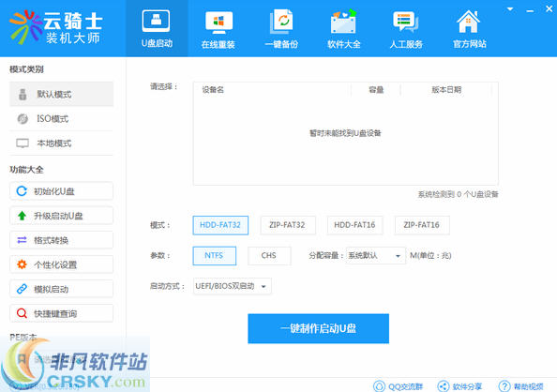Open 人工服务 tab
Screen dimensions: 557x392
[406, 28]
